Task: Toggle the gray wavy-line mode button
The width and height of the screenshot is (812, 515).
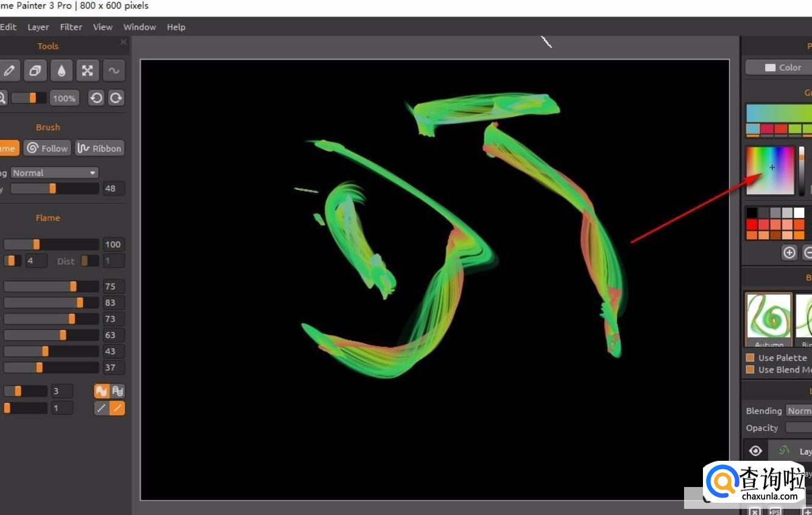Action: coord(118,391)
